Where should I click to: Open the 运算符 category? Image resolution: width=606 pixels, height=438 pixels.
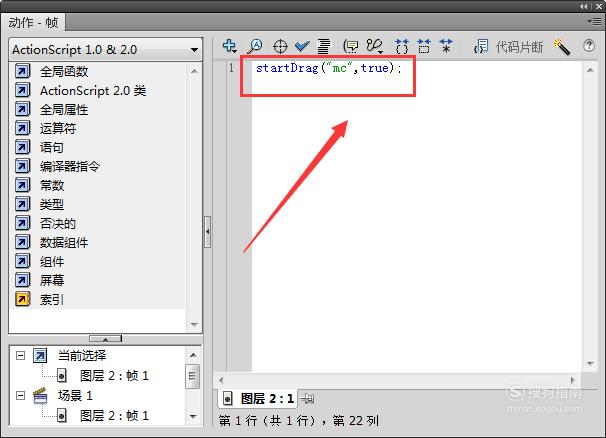58,128
